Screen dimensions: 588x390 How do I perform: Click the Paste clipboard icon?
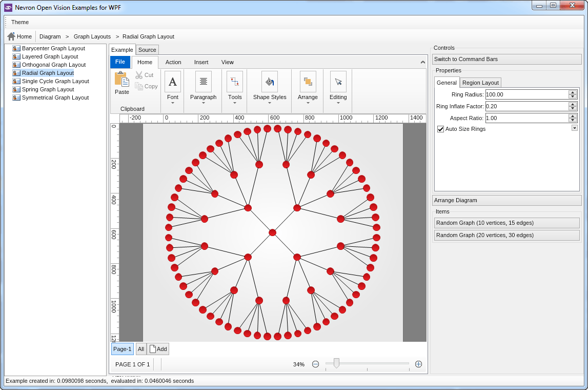click(121, 79)
